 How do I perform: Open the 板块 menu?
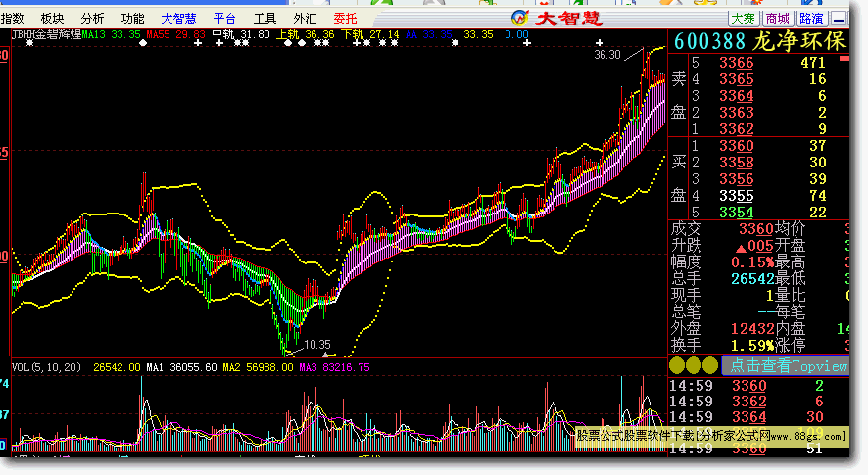click(53, 19)
